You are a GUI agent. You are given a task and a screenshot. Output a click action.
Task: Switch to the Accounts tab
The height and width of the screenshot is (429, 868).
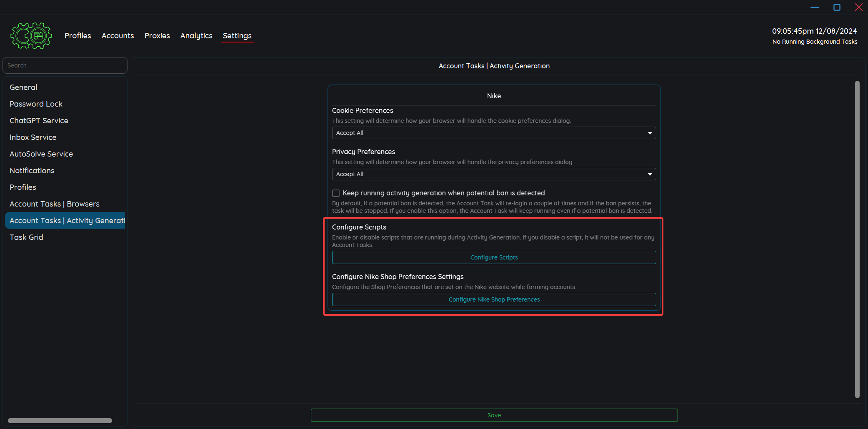click(118, 36)
